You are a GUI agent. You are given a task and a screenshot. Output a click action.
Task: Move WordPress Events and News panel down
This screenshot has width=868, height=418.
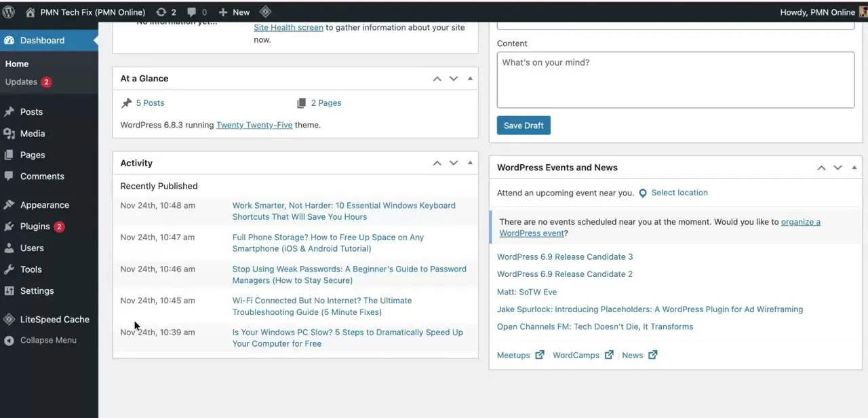(x=837, y=168)
